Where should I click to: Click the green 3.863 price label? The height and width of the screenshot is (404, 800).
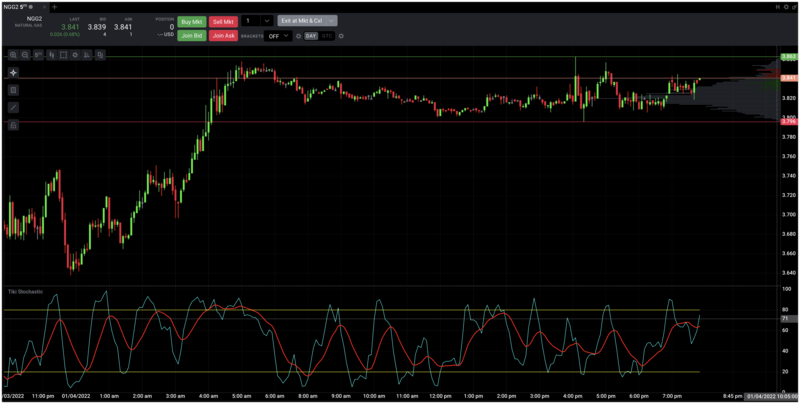pyautogui.click(x=789, y=57)
